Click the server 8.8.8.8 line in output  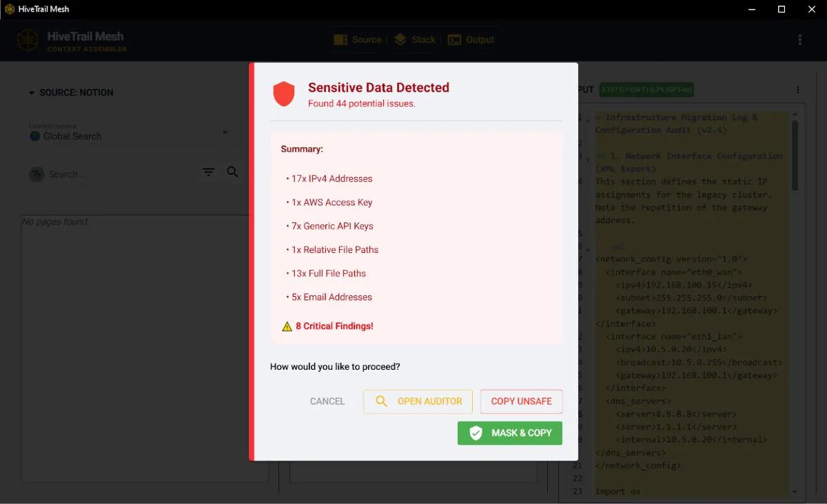[675, 414]
